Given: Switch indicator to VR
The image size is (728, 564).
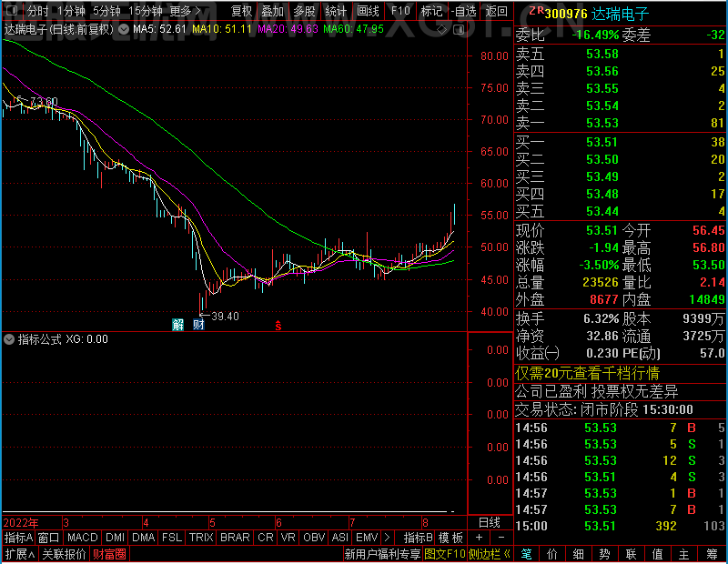Looking at the screenshot, I should tap(288, 538).
